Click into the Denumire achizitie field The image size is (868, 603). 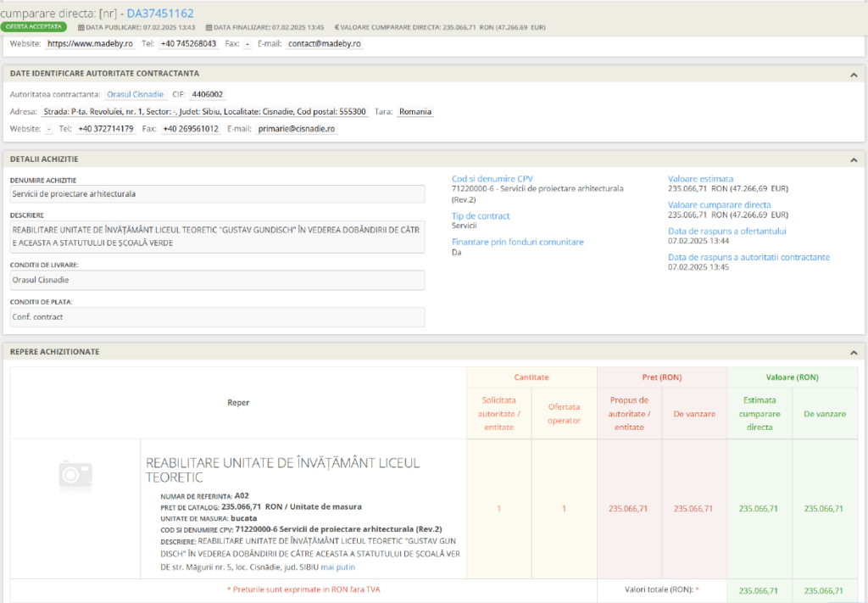[x=217, y=194]
